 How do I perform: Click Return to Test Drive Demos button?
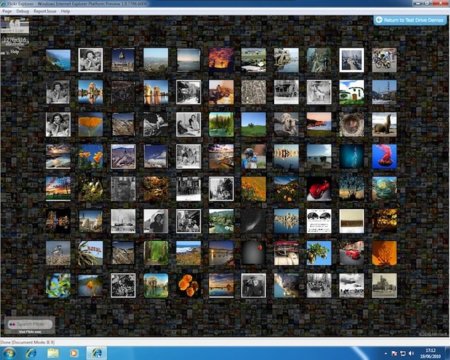pyautogui.click(x=410, y=20)
